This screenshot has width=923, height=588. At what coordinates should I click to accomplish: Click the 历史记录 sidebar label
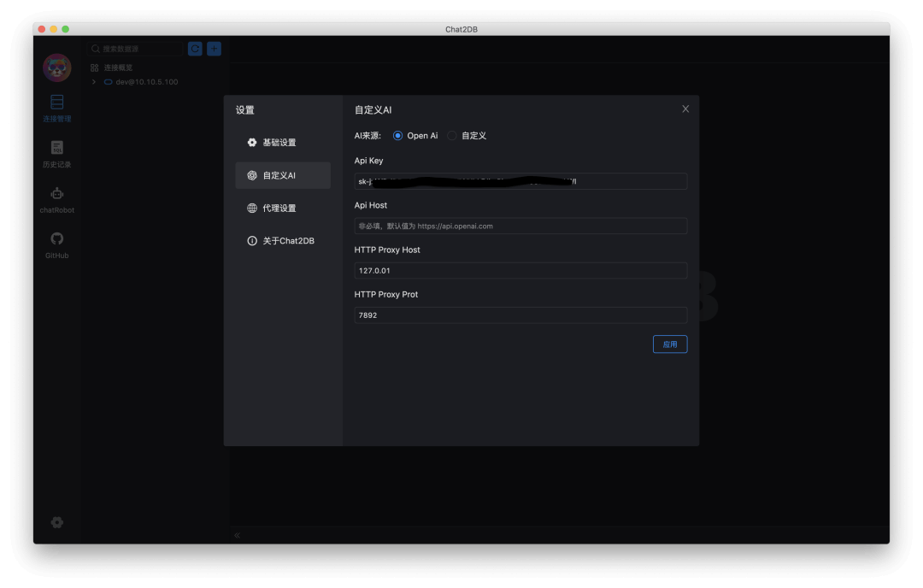[x=57, y=165]
